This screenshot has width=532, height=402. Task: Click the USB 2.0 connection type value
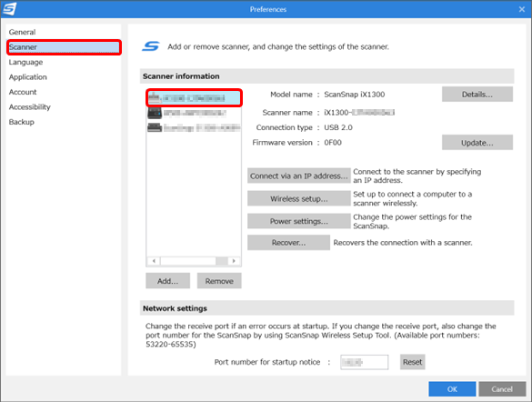338,127
